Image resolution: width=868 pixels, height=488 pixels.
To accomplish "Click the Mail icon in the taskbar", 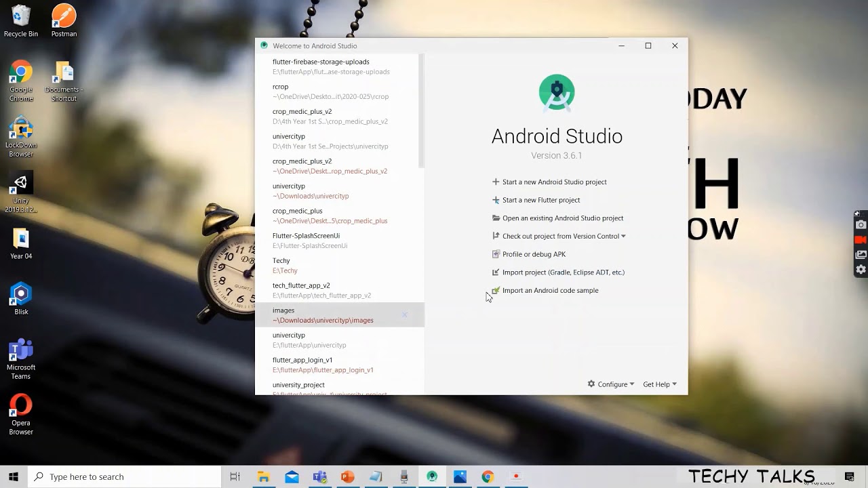I will click(292, 476).
